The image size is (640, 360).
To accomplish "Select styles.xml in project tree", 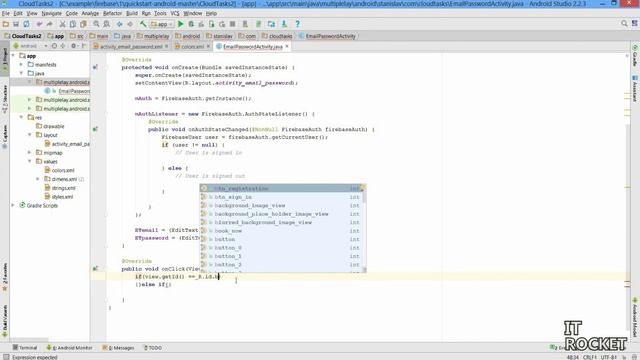I will [x=62, y=197].
